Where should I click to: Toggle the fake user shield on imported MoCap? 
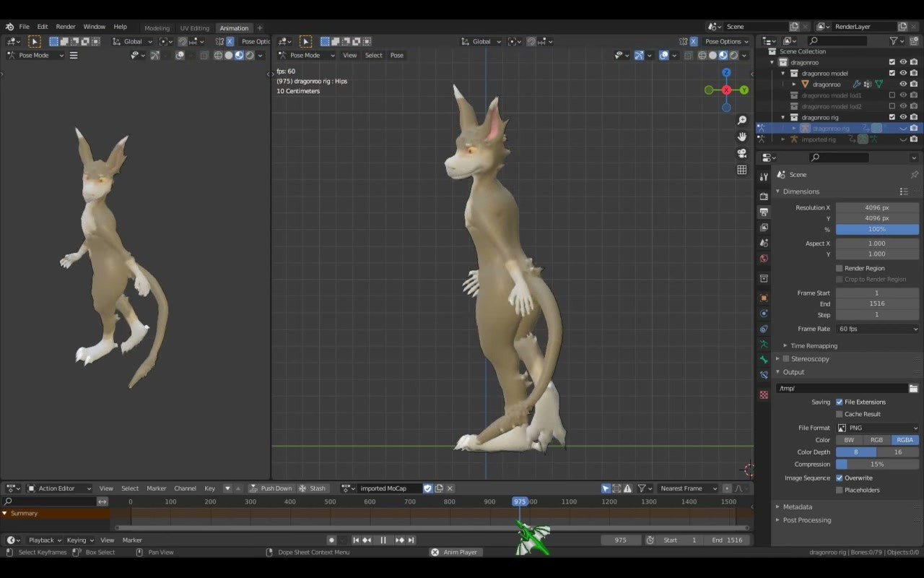click(428, 488)
